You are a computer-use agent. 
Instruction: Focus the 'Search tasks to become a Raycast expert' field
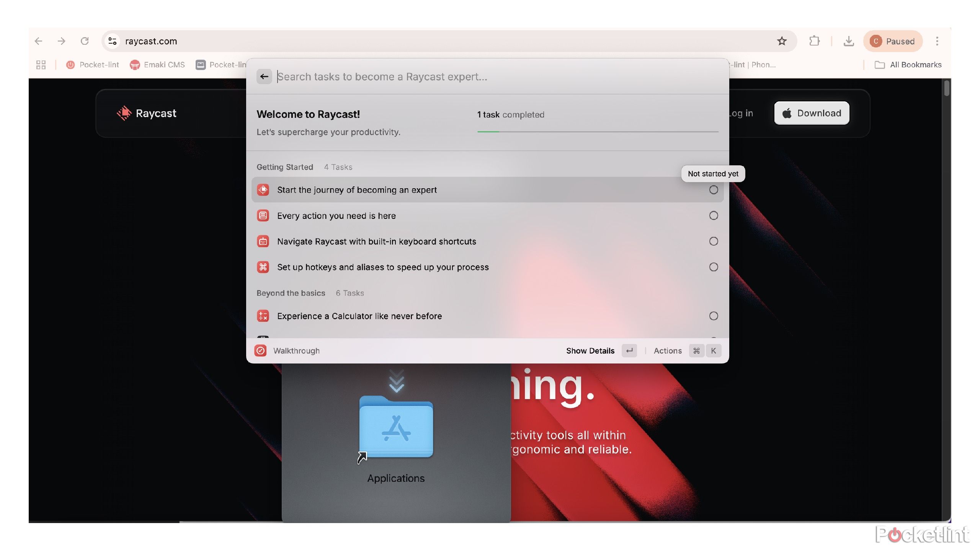(498, 77)
